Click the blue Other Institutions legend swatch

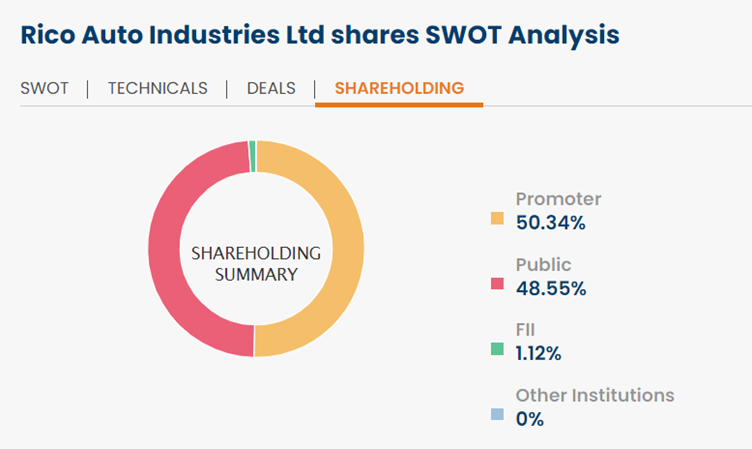[497, 414]
